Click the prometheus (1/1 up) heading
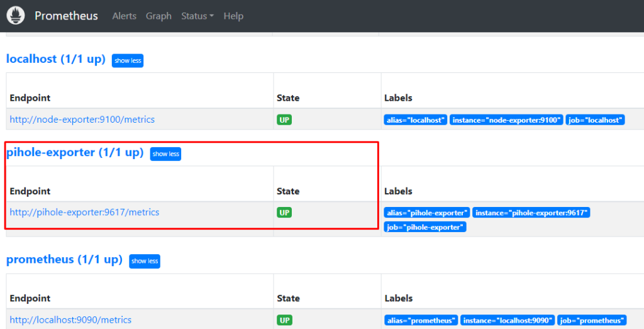 pos(65,260)
